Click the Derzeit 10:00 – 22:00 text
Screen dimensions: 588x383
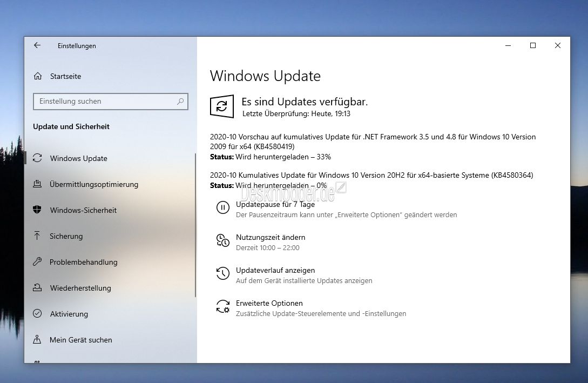tap(268, 247)
